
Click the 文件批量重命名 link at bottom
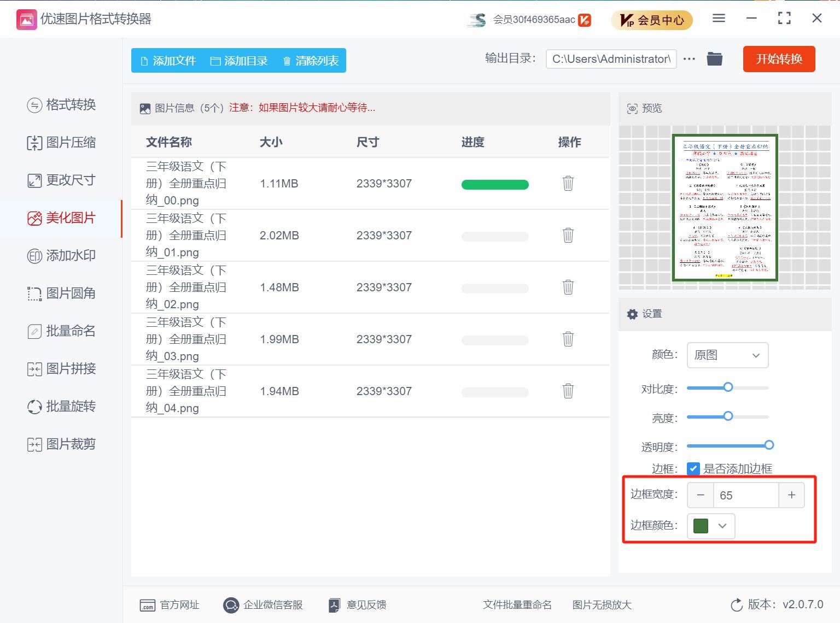coord(517,605)
